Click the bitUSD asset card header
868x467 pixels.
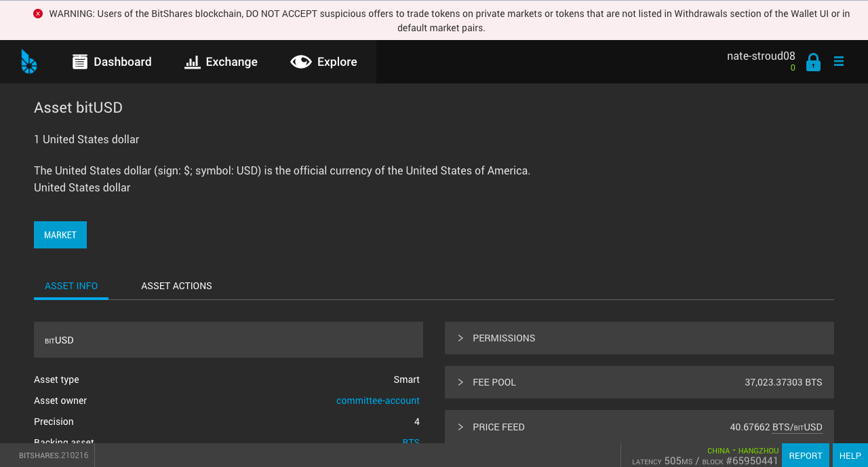229,339
